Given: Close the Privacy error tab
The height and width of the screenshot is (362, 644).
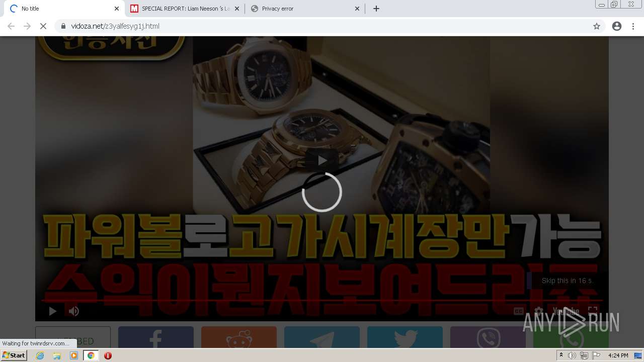Looking at the screenshot, I should pos(357,9).
